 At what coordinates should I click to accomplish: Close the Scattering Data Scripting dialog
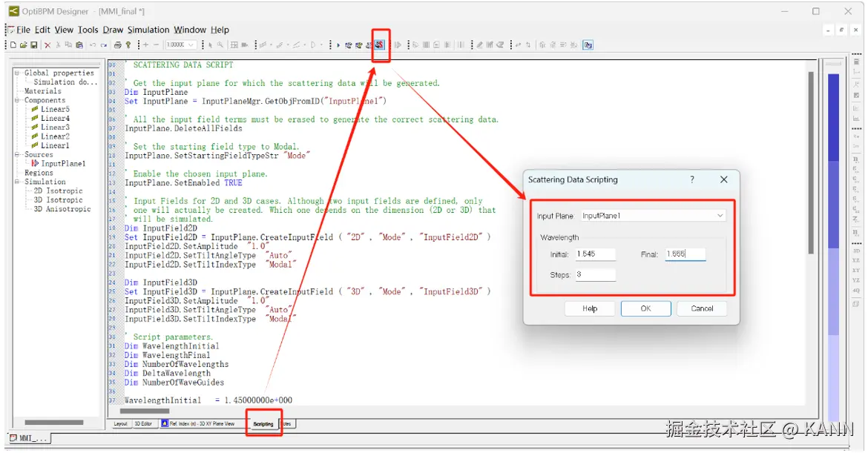tap(723, 179)
